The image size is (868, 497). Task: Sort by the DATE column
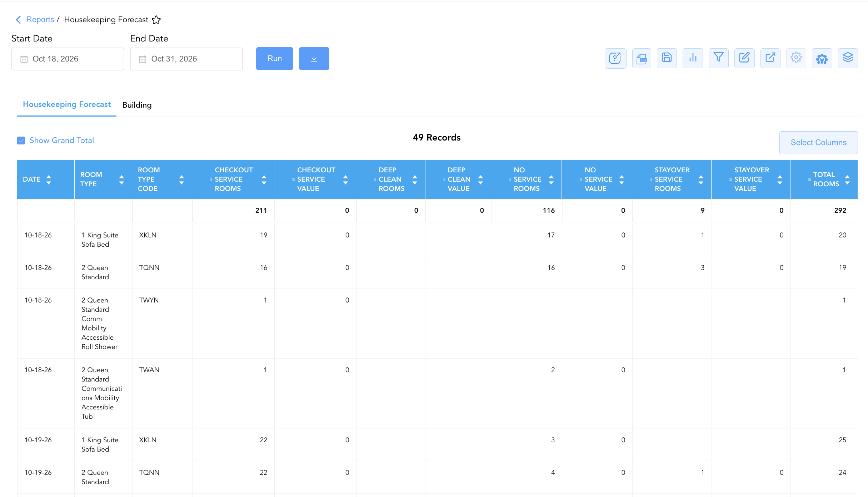tap(49, 179)
